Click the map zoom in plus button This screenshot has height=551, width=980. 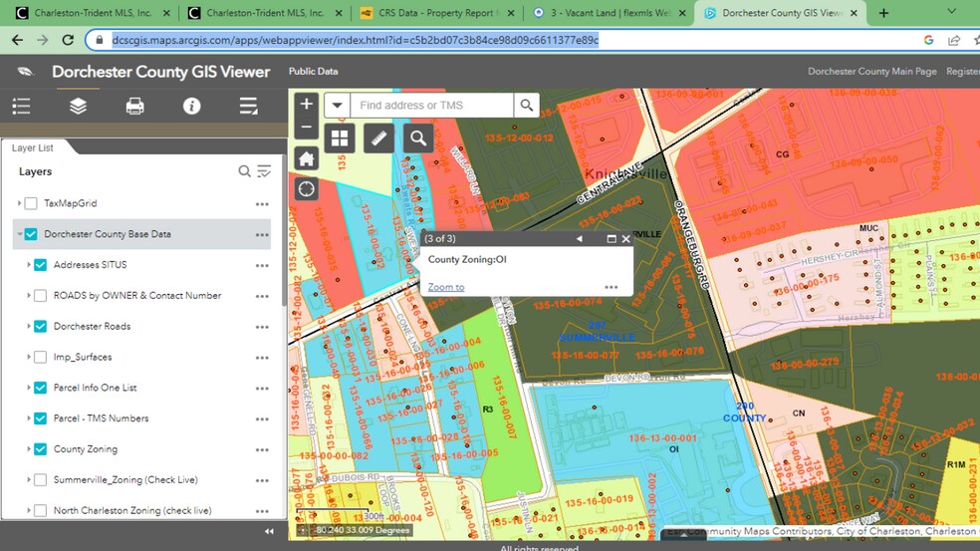click(x=307, y=104)
